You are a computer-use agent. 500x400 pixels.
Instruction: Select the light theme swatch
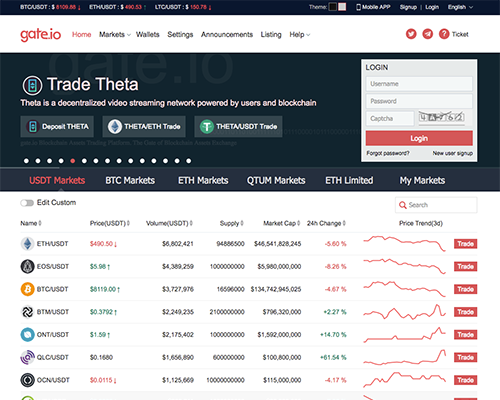coord(342,7)
